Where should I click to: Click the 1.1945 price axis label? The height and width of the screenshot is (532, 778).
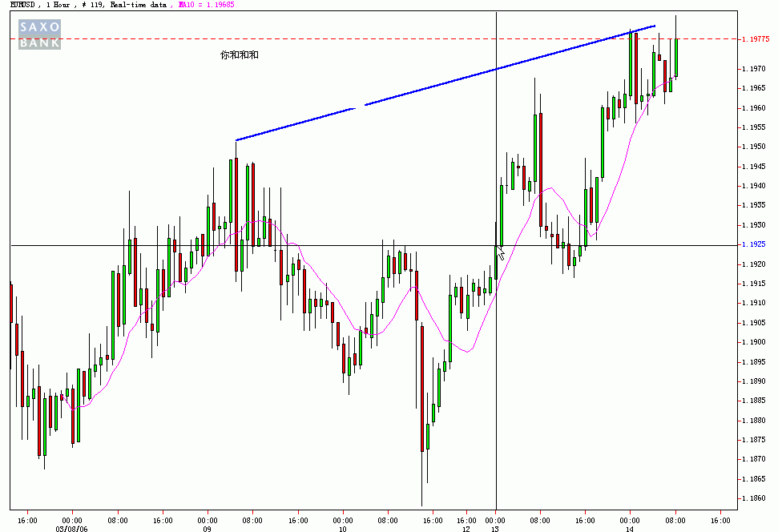754,167
